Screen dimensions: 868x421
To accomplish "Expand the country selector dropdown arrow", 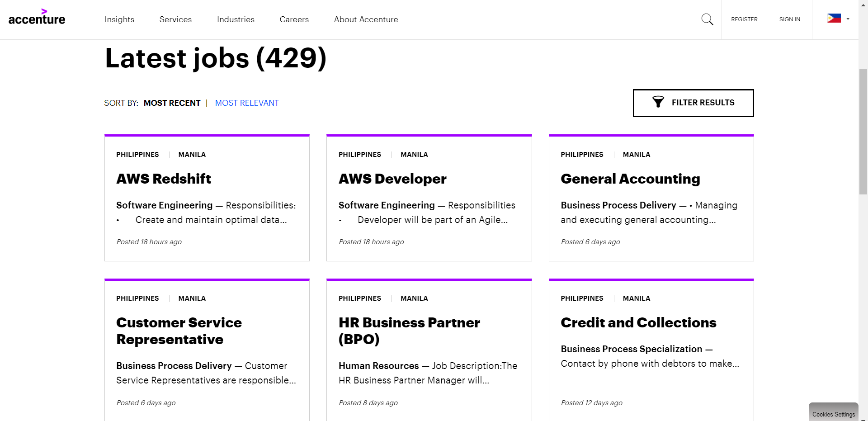I will click(848, 19).
